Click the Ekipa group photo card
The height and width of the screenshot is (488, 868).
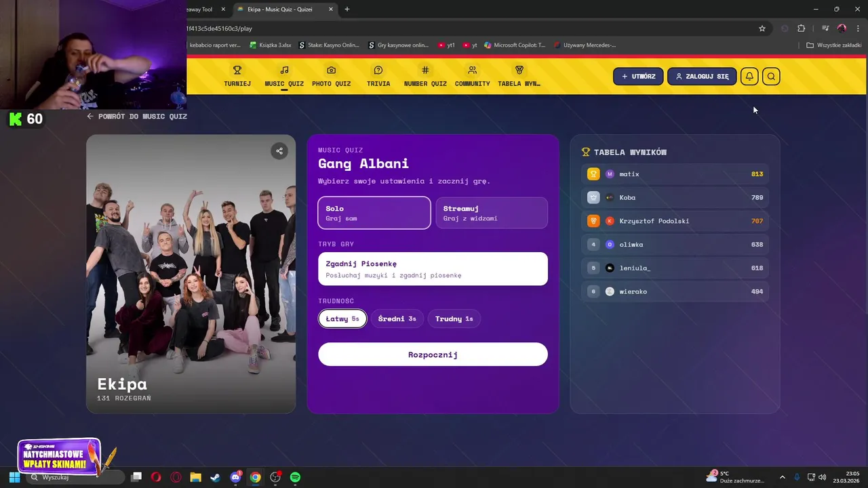191,274
